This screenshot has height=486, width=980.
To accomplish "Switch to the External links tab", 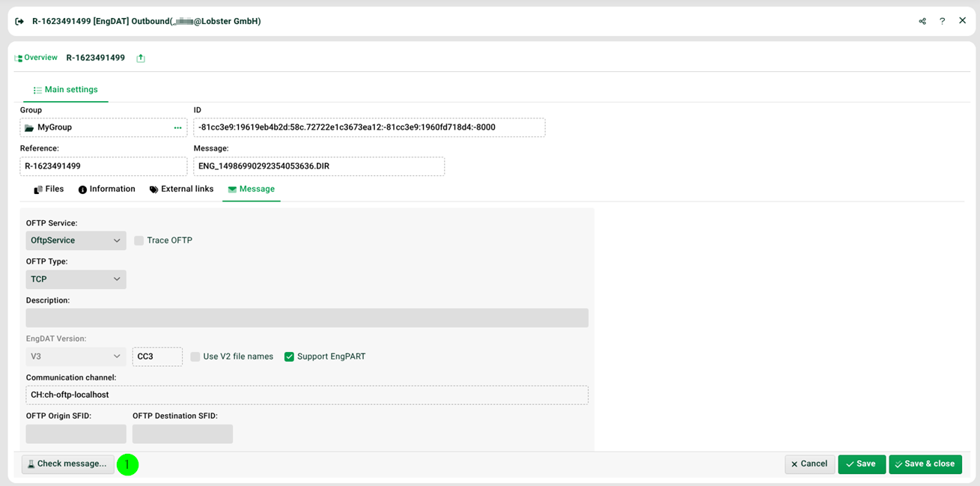I will click(181, 189).
